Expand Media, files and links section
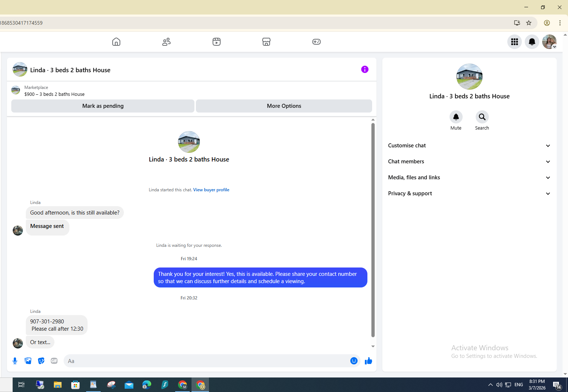The height and width of the screenshot is (392, 568). pyautogui.click(x=469, y=177)
